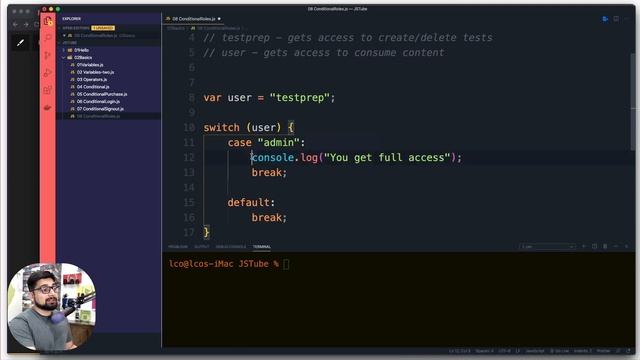This screenshot has height=360, width=640.
Task: Click "You get full access" string on line 12
Action: (x=387, y=158)
